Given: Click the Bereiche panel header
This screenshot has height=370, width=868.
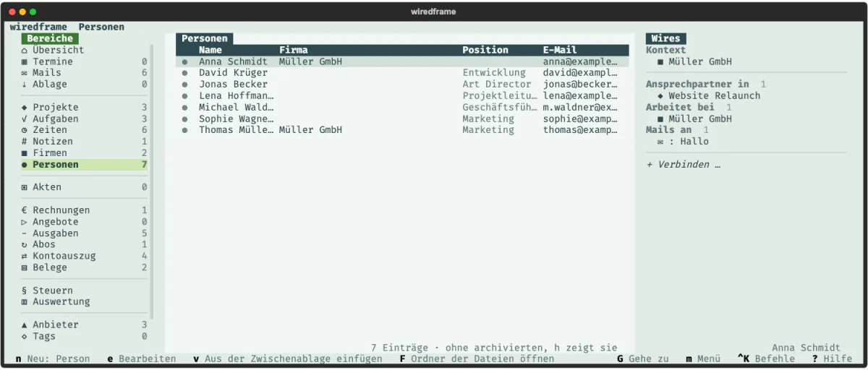Looking at the screenshot, I should click(50, 38).
